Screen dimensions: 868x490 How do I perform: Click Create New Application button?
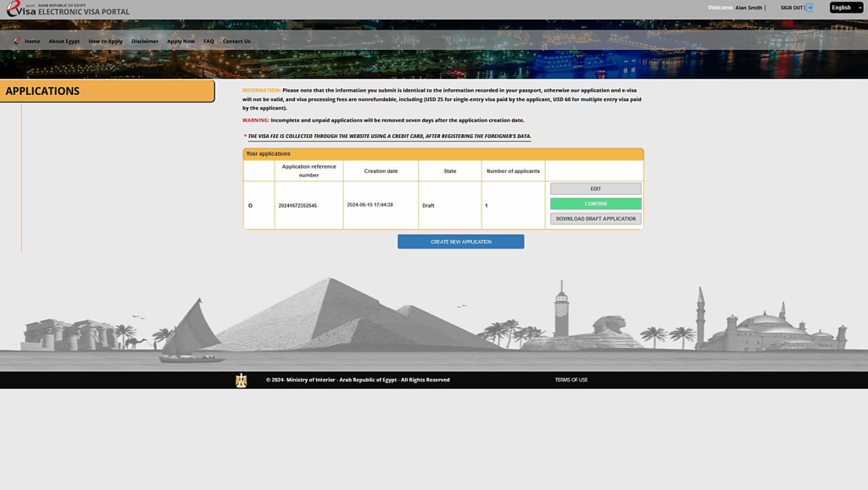pos(460,242)
